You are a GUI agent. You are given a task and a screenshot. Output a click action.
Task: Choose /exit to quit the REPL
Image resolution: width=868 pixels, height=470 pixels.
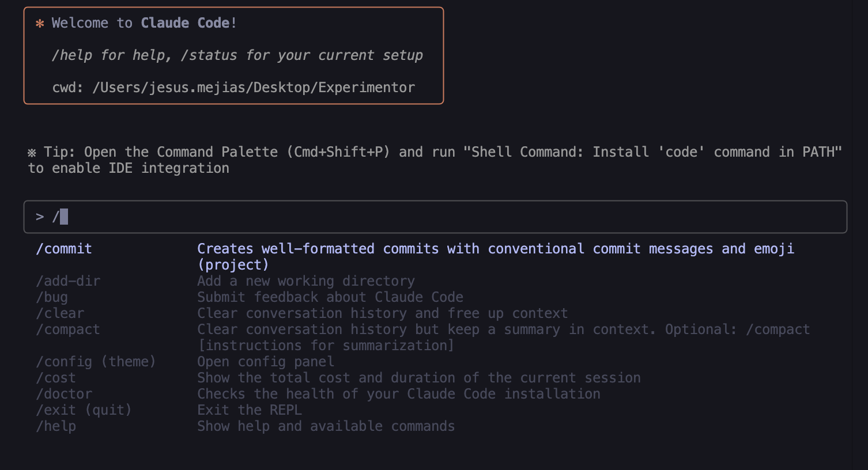[84, 410]
